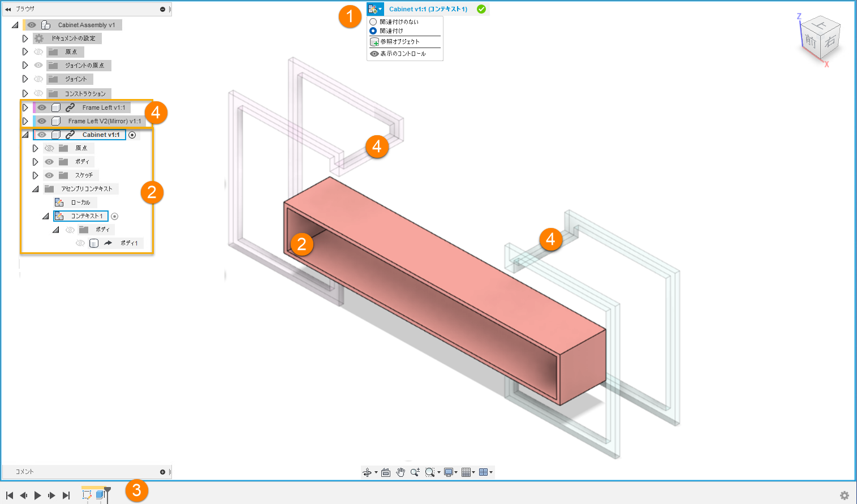The height and width of the screenshot is (504, 857).
Task: Open the Viewports layout icon
Action: tap(484, 472)
